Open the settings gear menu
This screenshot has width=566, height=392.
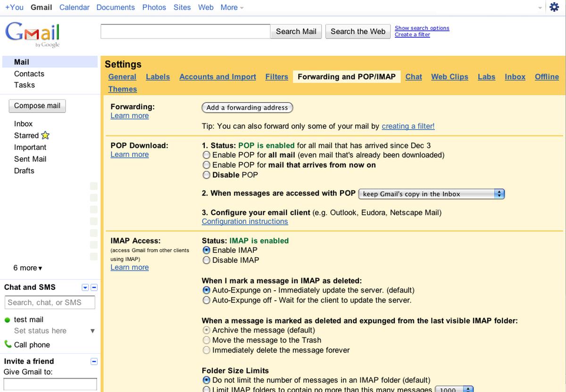(554, 8)
